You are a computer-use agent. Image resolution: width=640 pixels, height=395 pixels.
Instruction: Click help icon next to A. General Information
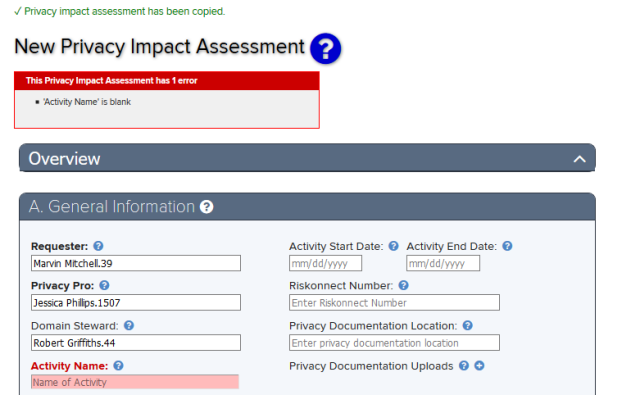[x=207, y=207]
